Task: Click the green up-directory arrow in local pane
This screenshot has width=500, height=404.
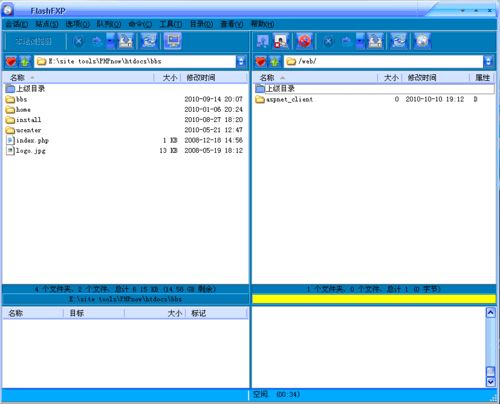Action: tap(25, 62)
